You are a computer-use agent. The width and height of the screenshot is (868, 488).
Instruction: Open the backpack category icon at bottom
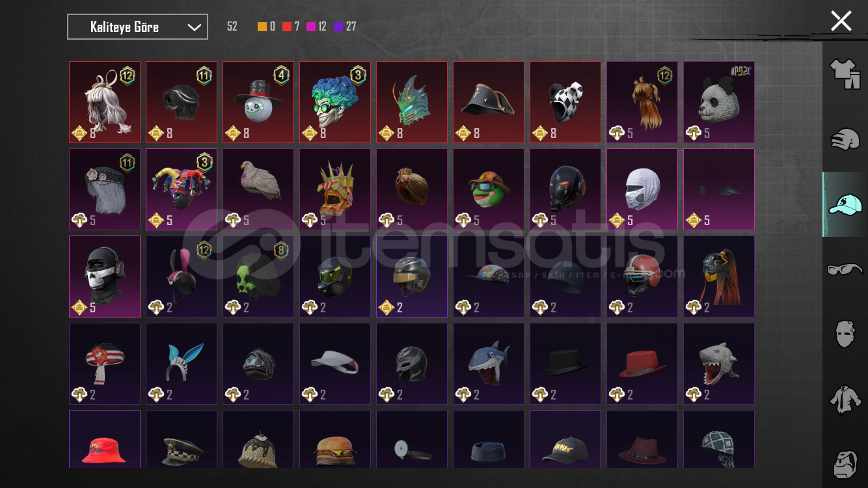(x=845, y=463)
